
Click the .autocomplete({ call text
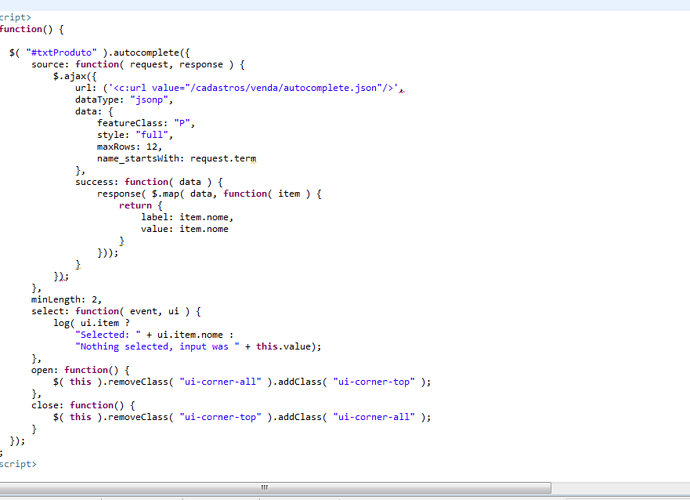149,53
